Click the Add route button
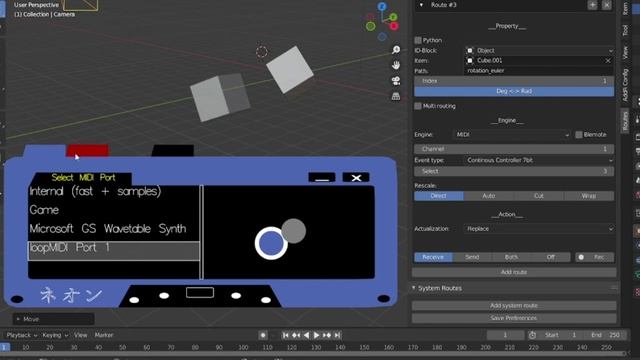This screenshot has height=360, width=640. pos(514,272)
